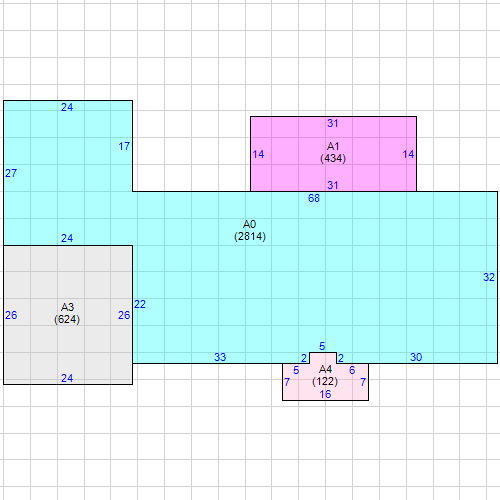Click the 22 dimension beside the A3 area

coord(140,304)
